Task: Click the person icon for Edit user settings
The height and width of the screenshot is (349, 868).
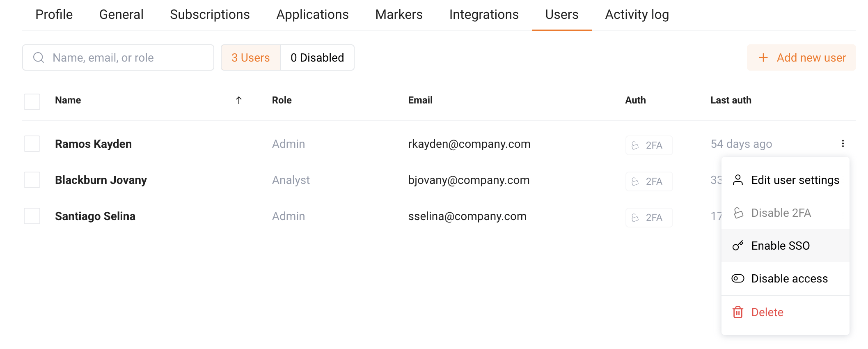Action: coord(737,180)
